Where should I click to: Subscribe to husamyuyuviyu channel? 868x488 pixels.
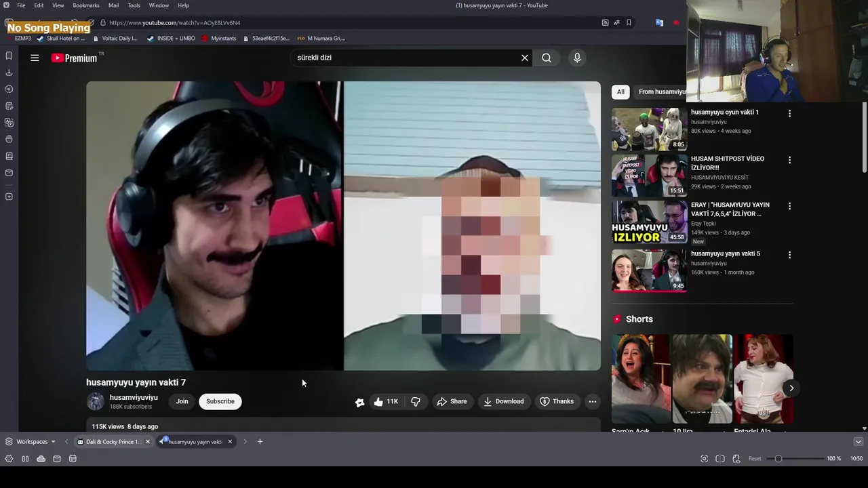[220, 401]
